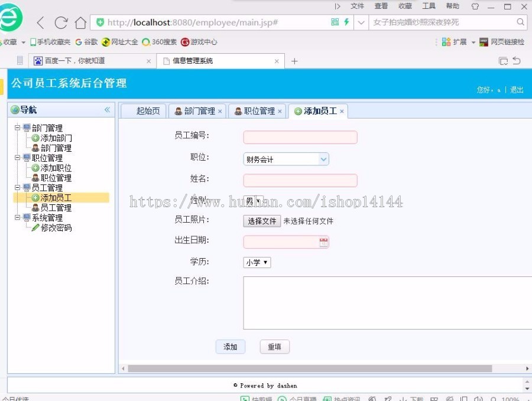Open the 收藏 menu in title bar
Image resolution: width=532 pixels, height=401 pixels.
[x=405, y=6]
